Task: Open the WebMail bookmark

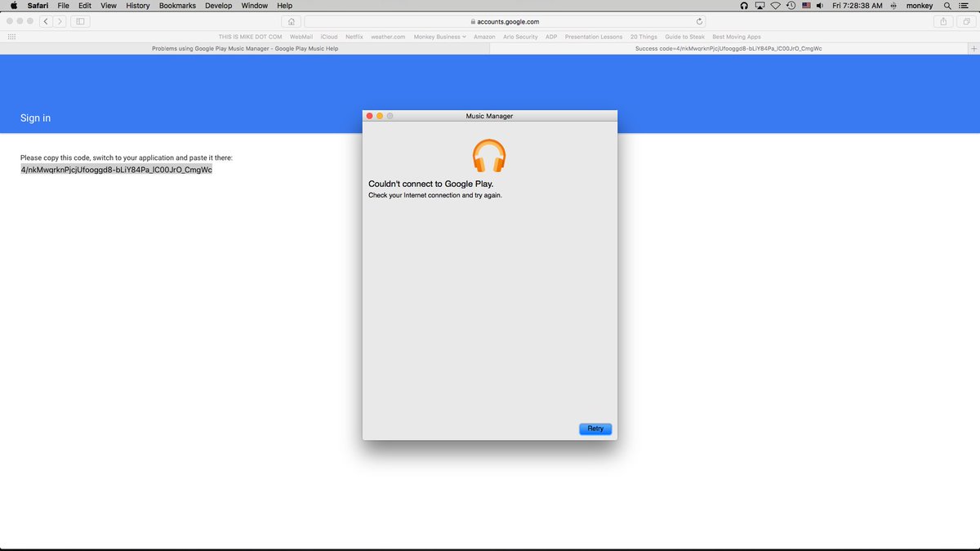Action: tap(301, 37)
